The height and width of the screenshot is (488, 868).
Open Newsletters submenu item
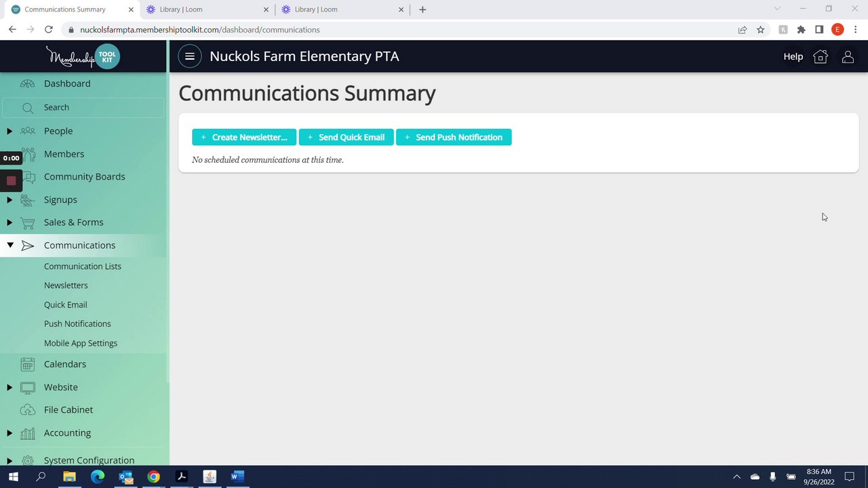pyautogui.click(x=66, y=285)
